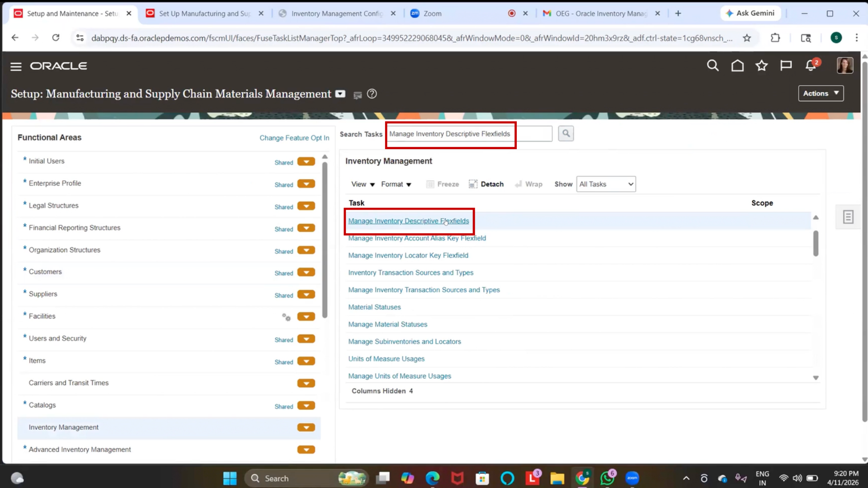Reload the browser page
868x488 pixels.
(56, 38)
